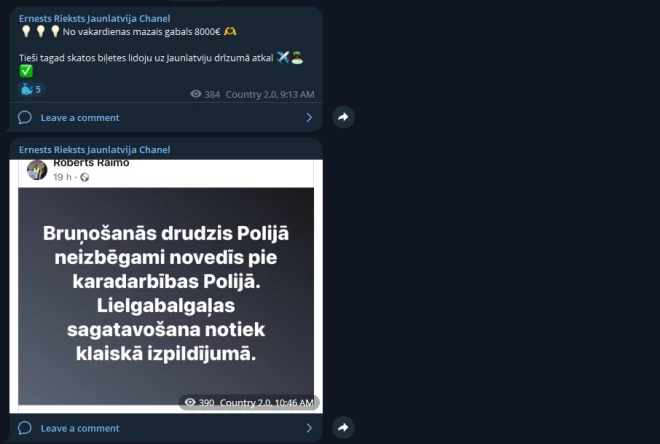This screenshot has width=660, height=444.
Task: Open the Bruņošanās drudzis Polijā image
Action: pos(166,296)
